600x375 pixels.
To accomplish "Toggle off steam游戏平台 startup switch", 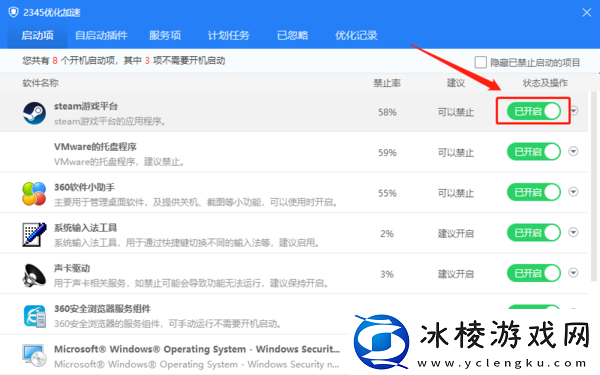I will (x=534, y=111).
